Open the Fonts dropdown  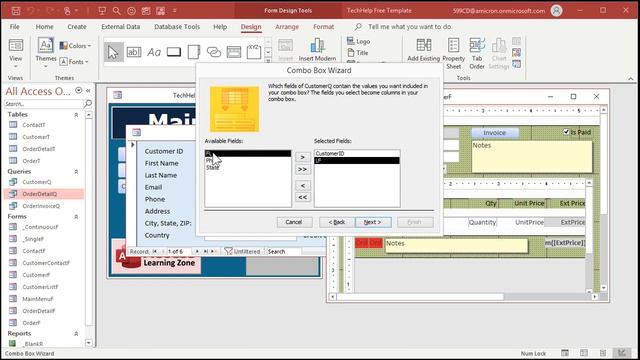(x=74, y=62)
